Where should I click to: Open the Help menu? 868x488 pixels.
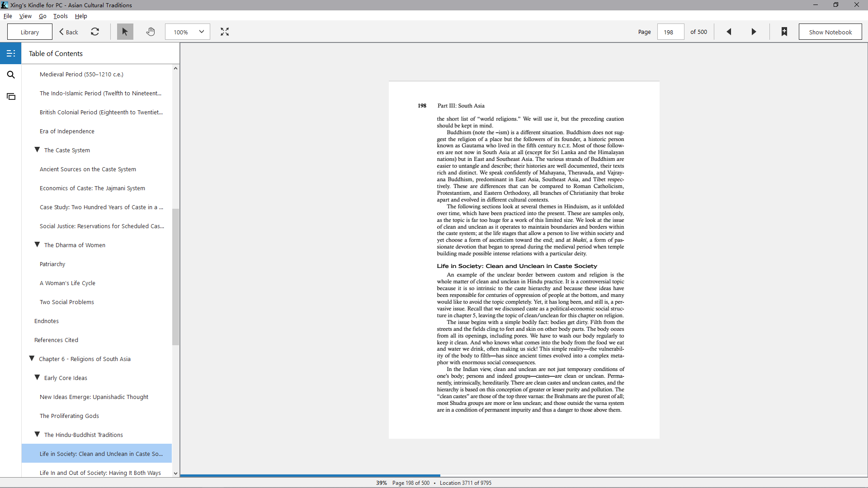coord(81,16)
